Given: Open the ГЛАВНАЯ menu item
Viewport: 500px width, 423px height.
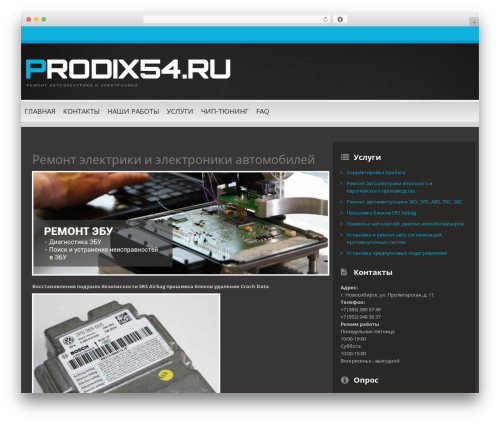Looking at the screenshot, I should (x=40, y=112).
